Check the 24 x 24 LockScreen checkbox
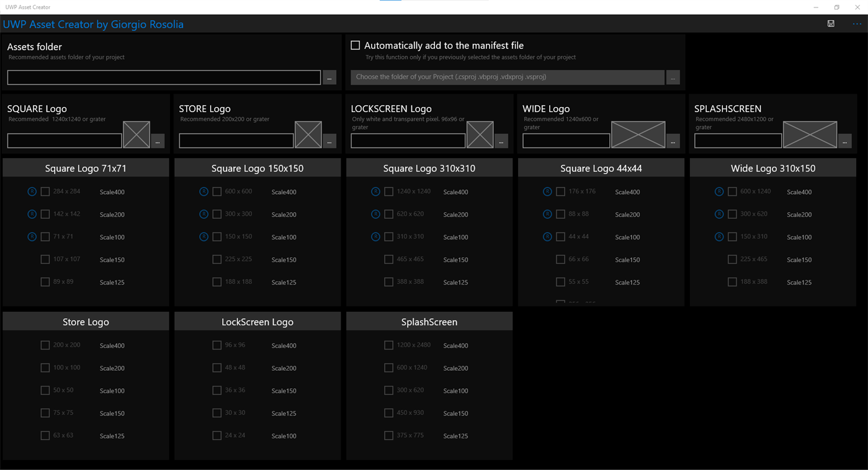 pyautogui.click(x=217, y=435)
